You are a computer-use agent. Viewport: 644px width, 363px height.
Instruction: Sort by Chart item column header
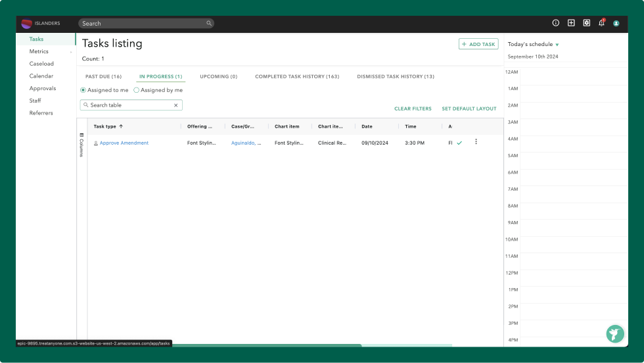click(287, 127)
